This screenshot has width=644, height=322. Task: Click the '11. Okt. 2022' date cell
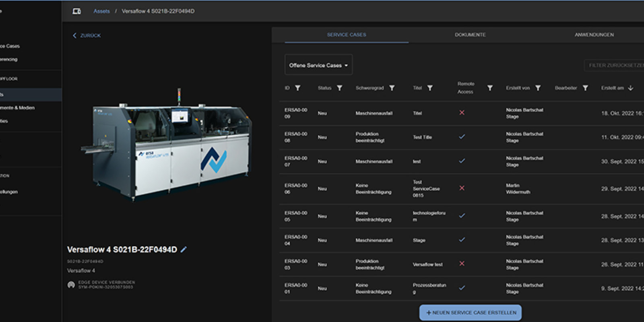[x=622, y=137]
